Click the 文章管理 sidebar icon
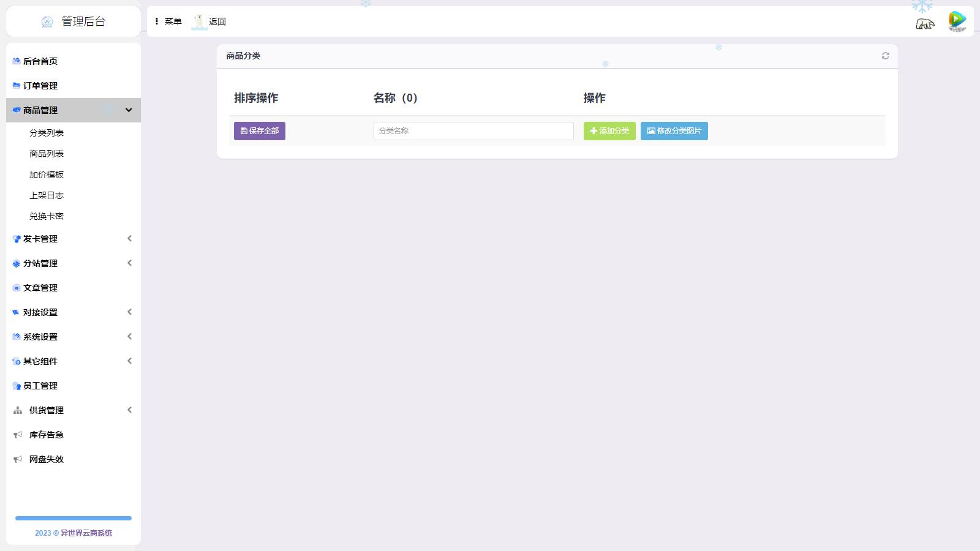Viewport: 980px width, 551px height. 17,288
